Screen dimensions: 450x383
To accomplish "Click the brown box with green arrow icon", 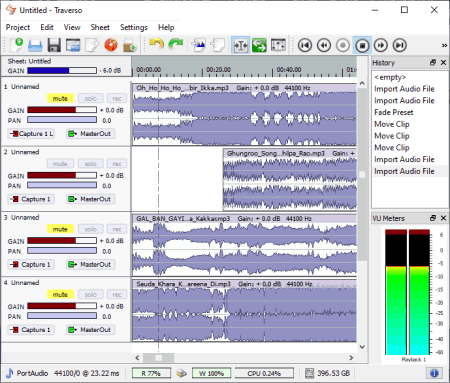I will click(130, 45).
